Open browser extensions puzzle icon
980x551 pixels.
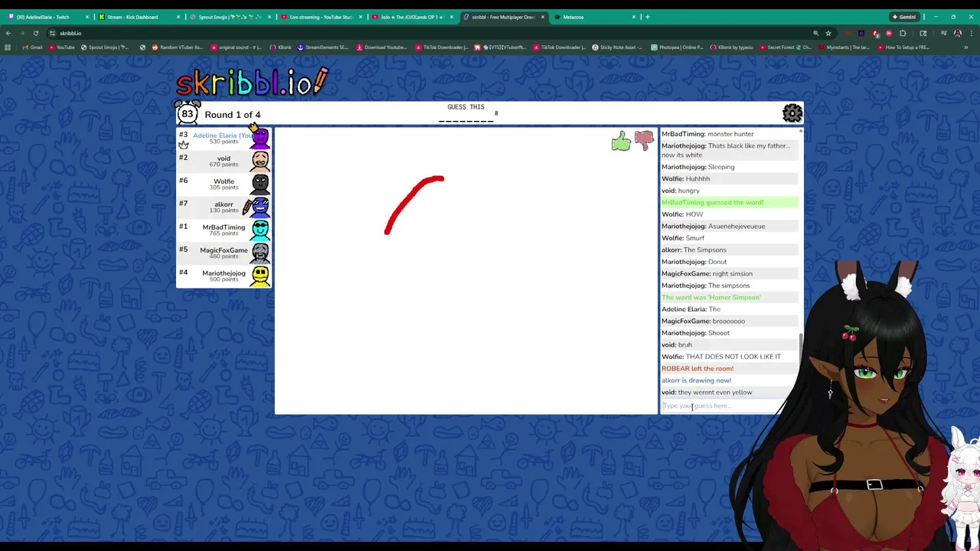click(903, 33)
